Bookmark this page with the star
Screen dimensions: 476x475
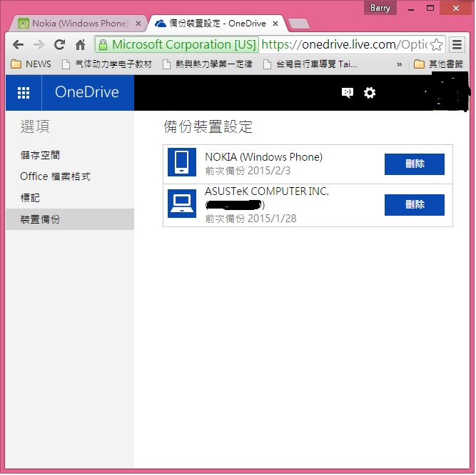click(x=436, y=45)
